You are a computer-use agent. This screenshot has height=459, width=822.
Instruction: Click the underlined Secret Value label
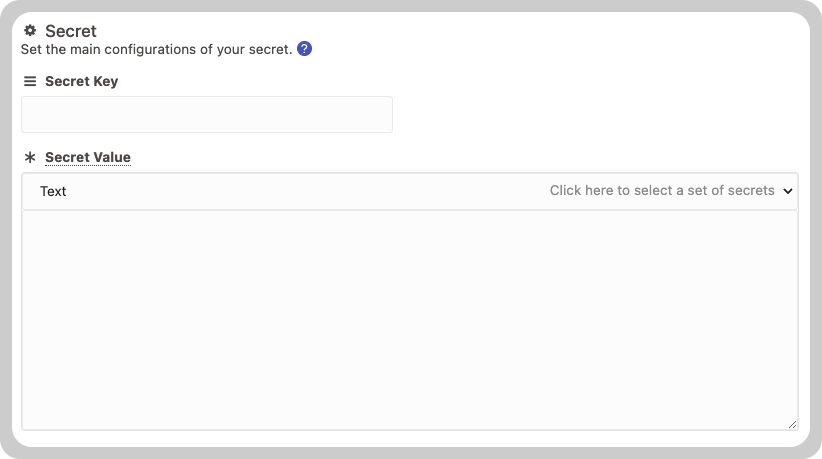(88, 157)
